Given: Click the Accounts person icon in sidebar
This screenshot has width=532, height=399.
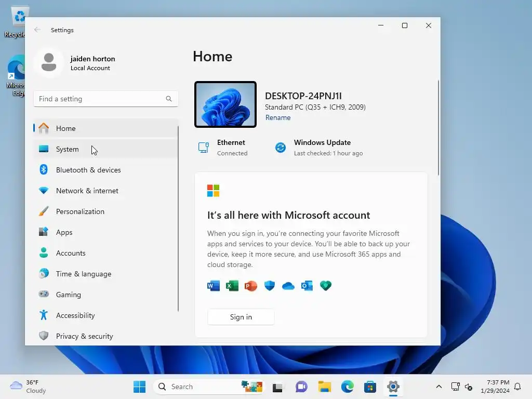Looking at the screenshot, I should click(x=44, y=252).
